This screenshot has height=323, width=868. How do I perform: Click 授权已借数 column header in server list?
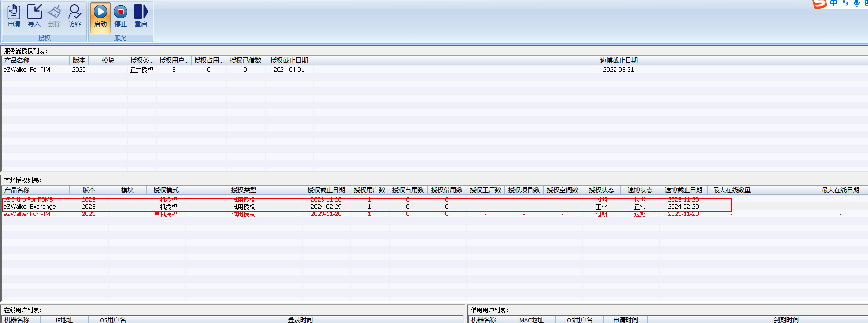click(246, 60)
